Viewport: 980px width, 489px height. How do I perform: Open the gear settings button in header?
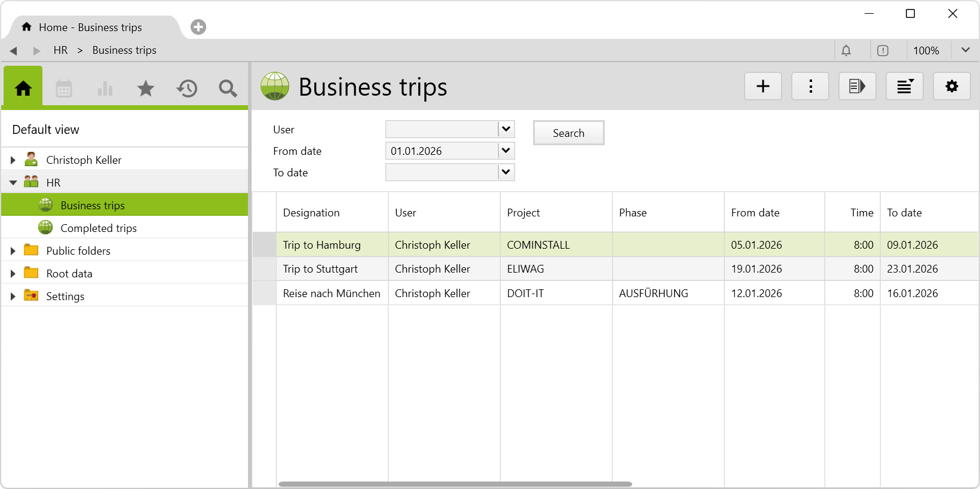(951, 87)
